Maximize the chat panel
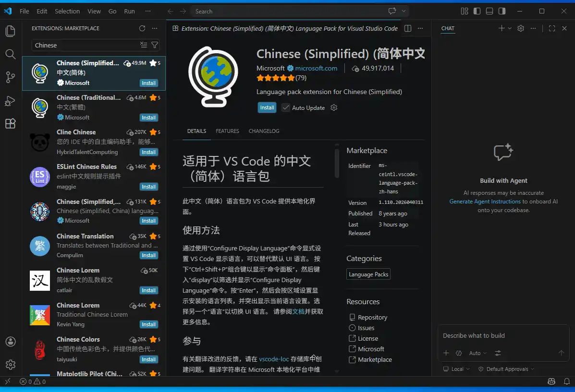 552,28
